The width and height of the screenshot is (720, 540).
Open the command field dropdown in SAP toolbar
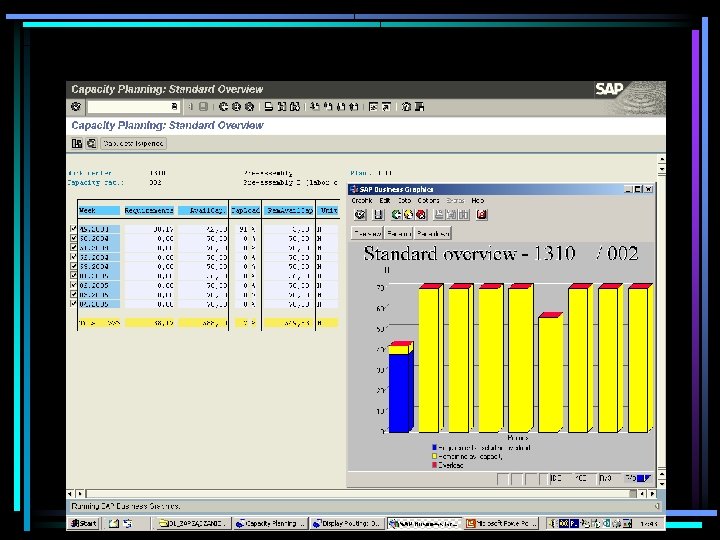pos(174,106)
